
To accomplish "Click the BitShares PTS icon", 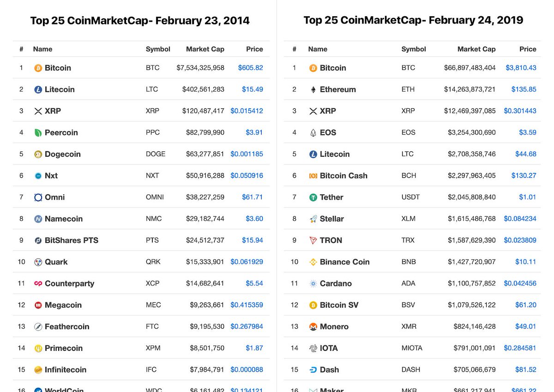I will pyautogui.click(x=38, y=240).
